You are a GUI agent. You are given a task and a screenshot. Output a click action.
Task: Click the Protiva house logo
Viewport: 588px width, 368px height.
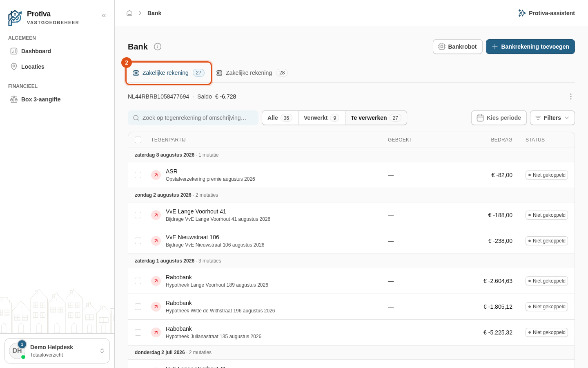point(15,18)
